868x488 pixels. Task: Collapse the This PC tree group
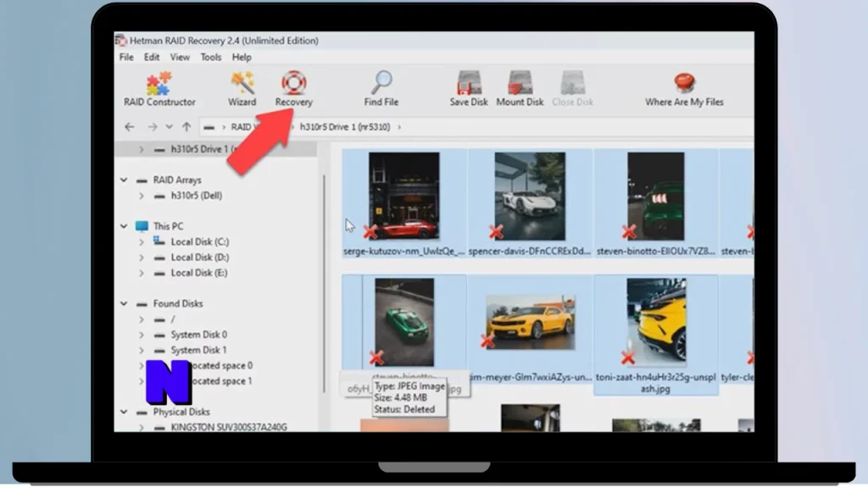coord(124,226)
